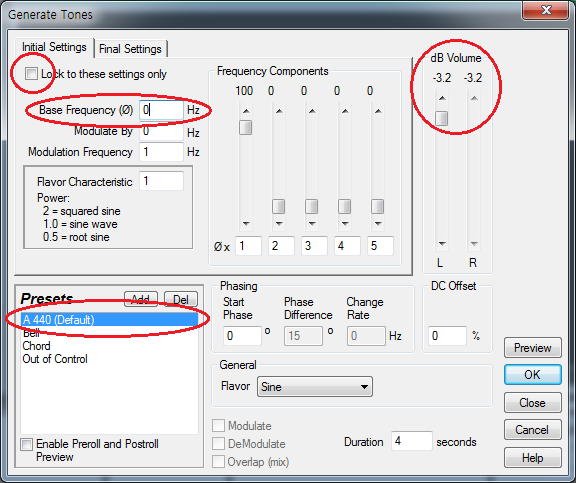Click the Modulate By input field
Image resolution: width=576 pixels, height=483 pixels.
point(161,132)
